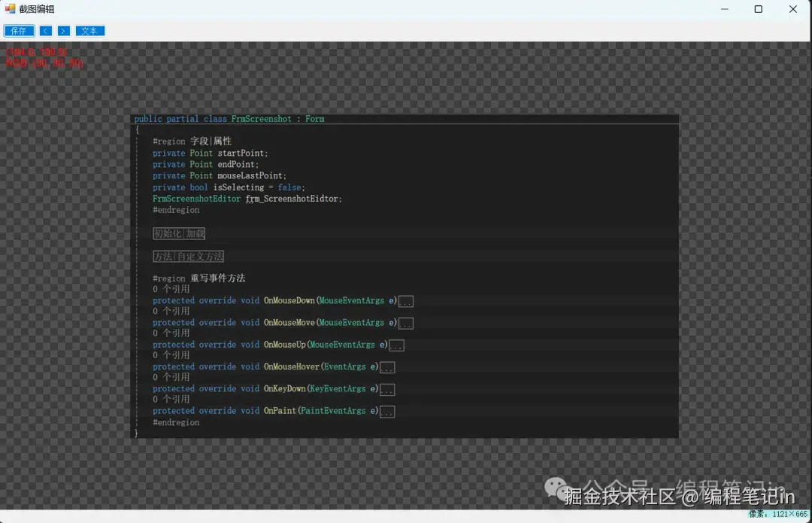Click the #region 重写事件方法 line
The width and height of the screenshot is (812, 523).
tap(198, 278)
